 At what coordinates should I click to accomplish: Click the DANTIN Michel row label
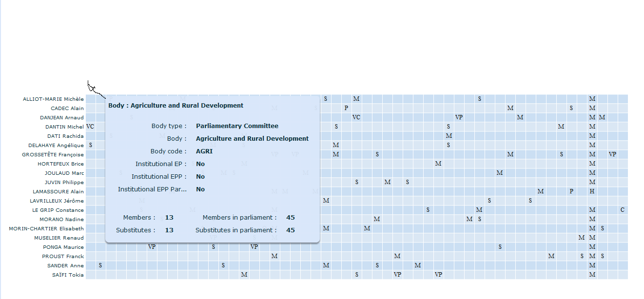[x=64, y=127]
